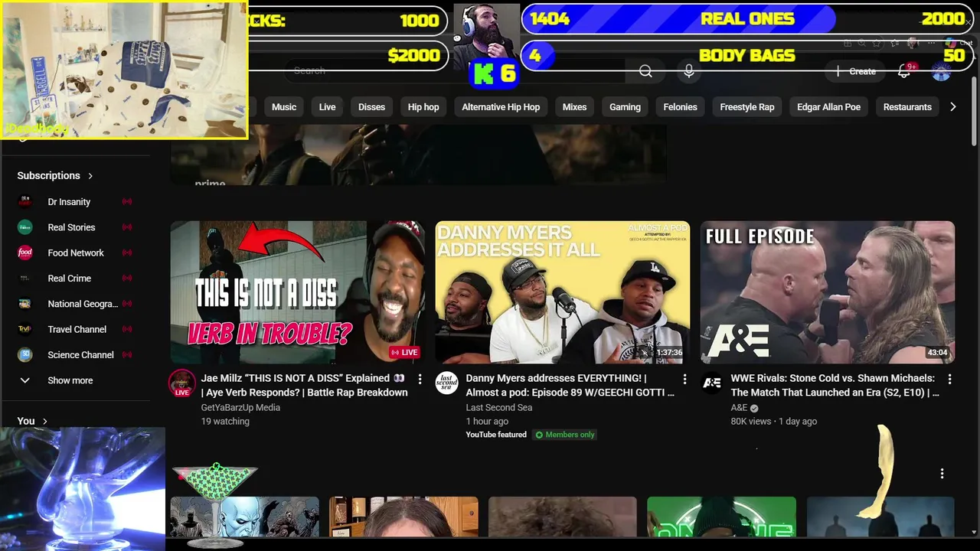Image resolution: width=980 pixels, height=551 pixels.
Task: Select the Felonies filter chip
Action: pyautogui.click(x=680, y=107)
